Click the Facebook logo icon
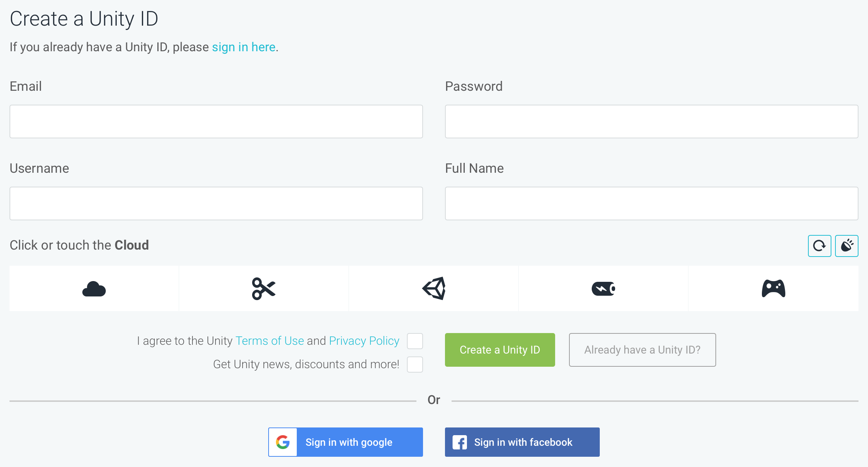This screenshot has width=868, height=467. pyautogui.click(x=460, y=442)
